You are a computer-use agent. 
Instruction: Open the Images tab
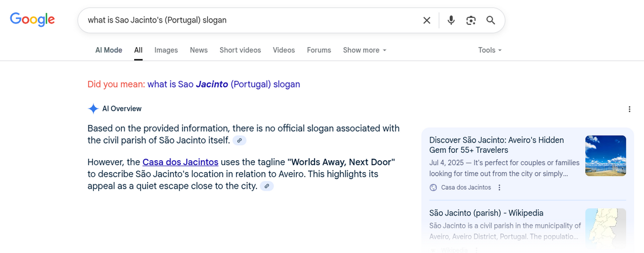tap(166, 50)
